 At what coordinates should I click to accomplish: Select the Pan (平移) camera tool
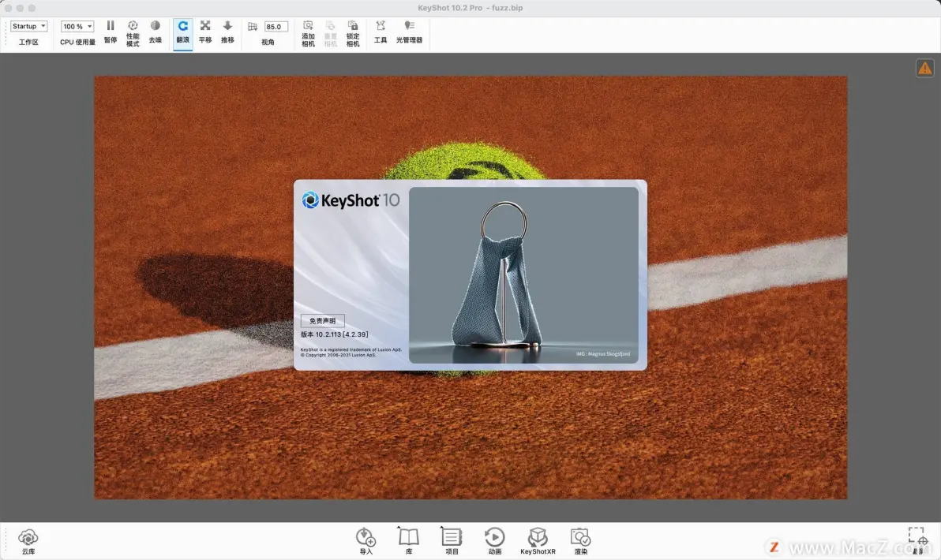205,32
